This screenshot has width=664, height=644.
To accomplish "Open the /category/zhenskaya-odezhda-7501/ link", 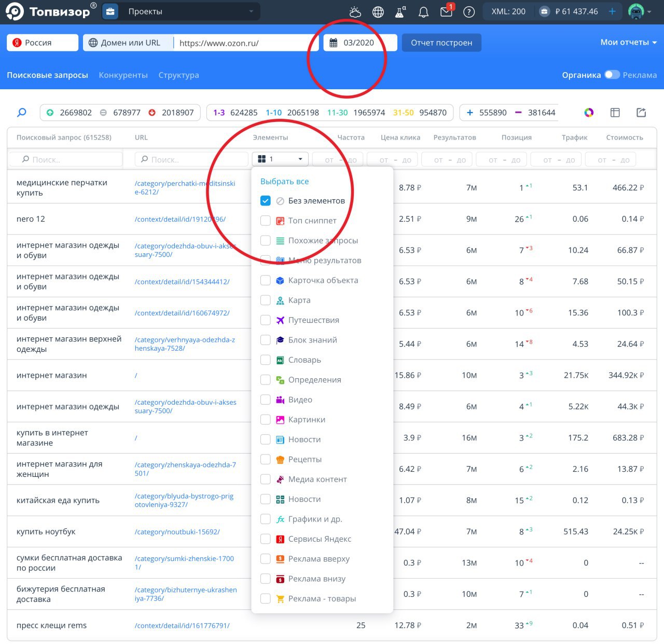I will pos(185,469).
